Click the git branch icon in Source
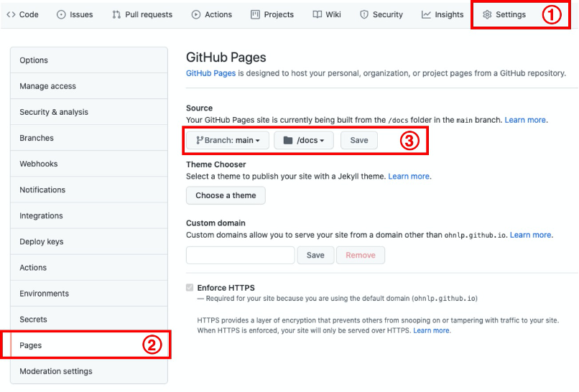579x392 pixels. click(200, 140)
